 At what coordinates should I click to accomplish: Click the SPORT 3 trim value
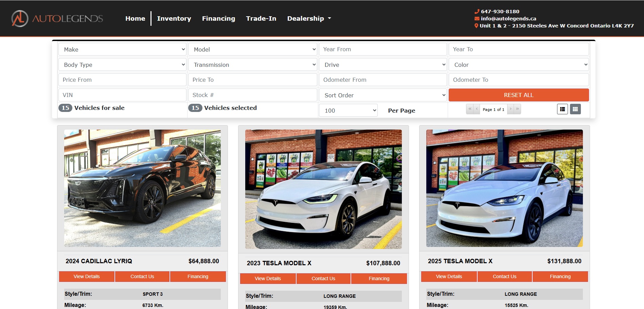click(153, 294)
